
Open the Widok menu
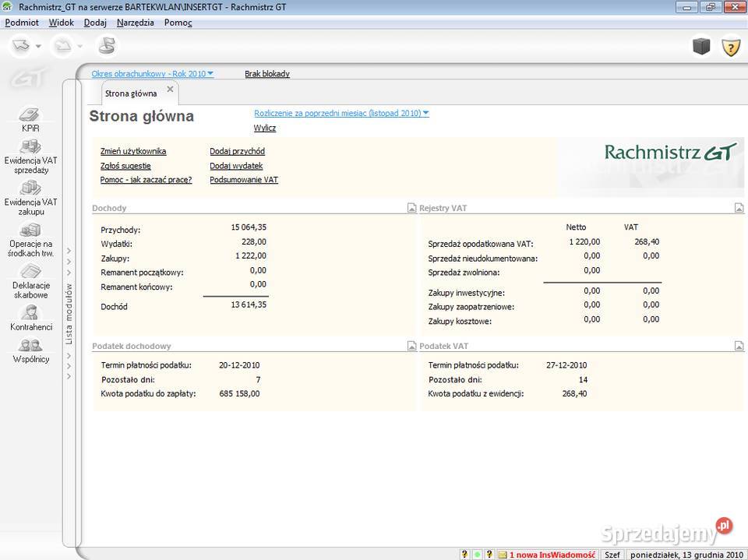click(x=62, y=23)
